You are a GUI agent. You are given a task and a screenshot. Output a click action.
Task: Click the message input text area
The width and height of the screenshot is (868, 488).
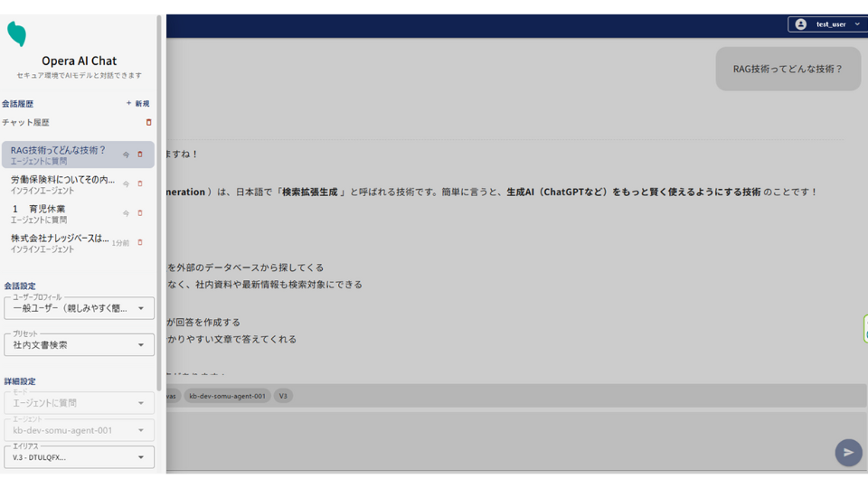[x=497, y=440]
